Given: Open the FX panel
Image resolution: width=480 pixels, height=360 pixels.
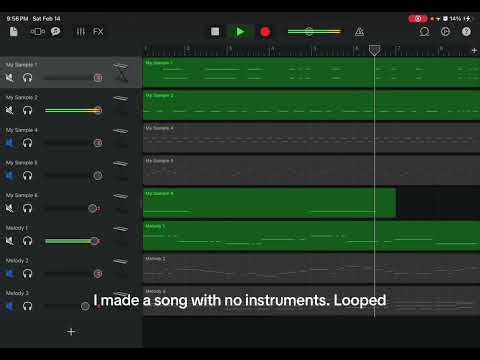Looking at the screenshot, I should pyautogui.click(x=98, y=32).
